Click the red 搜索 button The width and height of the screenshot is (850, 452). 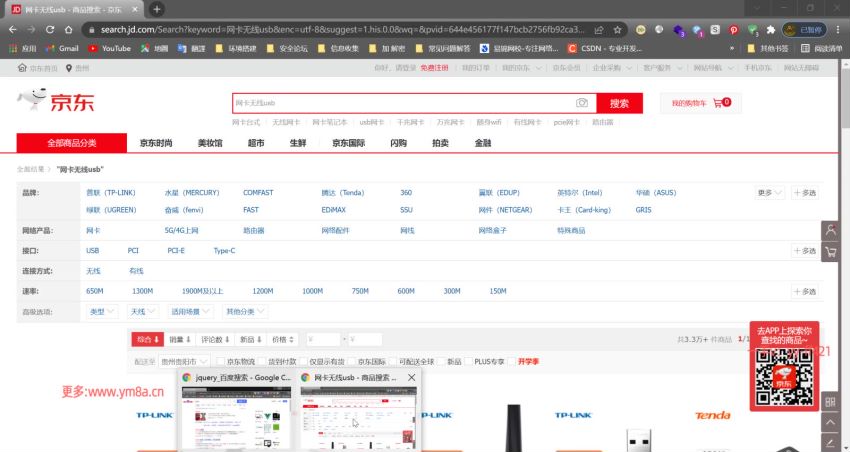tap(619, 103)
